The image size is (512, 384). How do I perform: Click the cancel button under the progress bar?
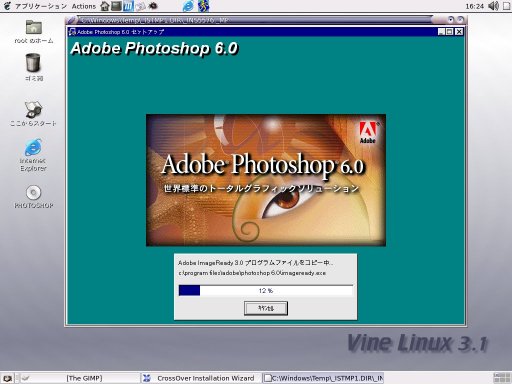266,308
